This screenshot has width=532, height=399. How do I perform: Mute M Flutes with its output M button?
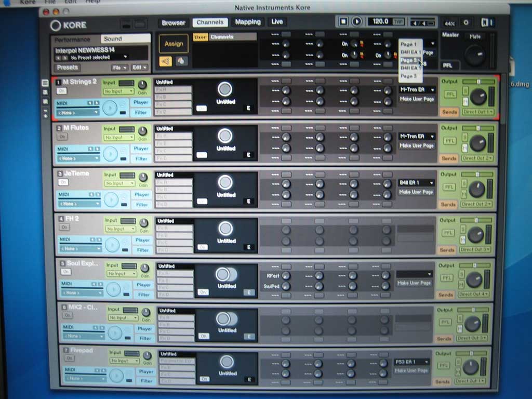coord(465,148)
